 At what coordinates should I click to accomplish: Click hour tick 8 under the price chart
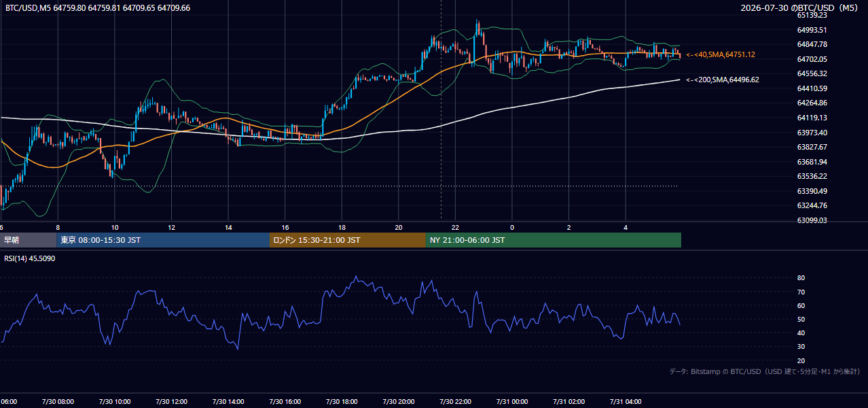(x=58, y=227)
